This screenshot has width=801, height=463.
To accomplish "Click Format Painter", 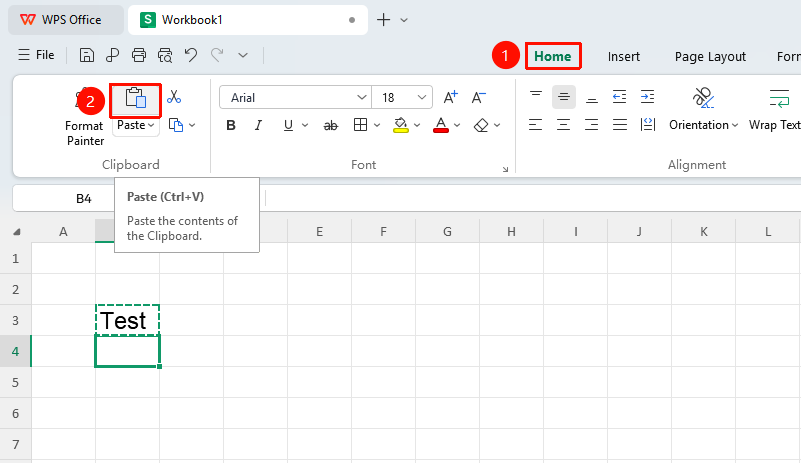I will coord(84,133).
